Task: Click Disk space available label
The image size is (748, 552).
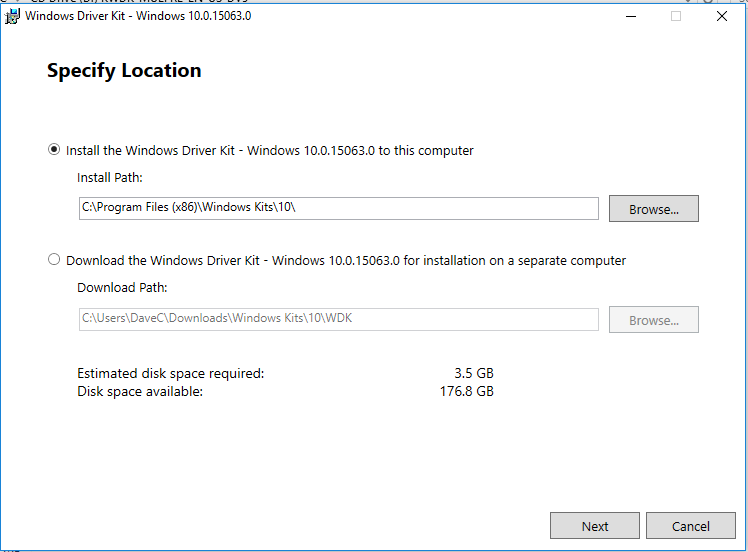Action: [140, 392]
